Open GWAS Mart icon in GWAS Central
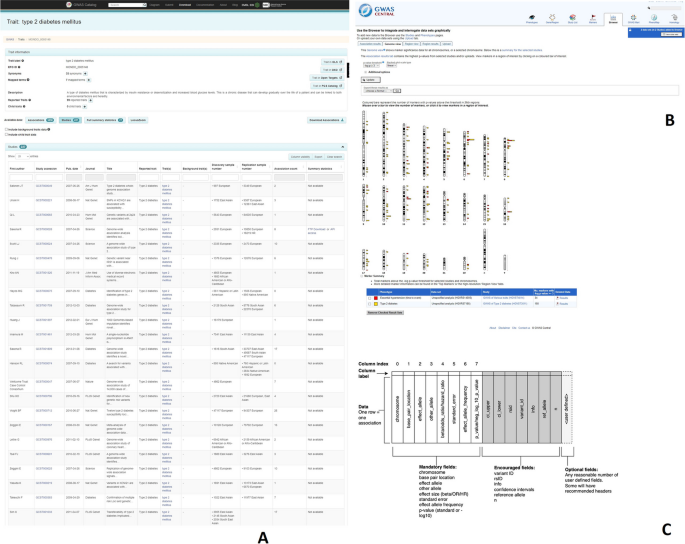Screen dimensions: 685x544 coord(633,18)
